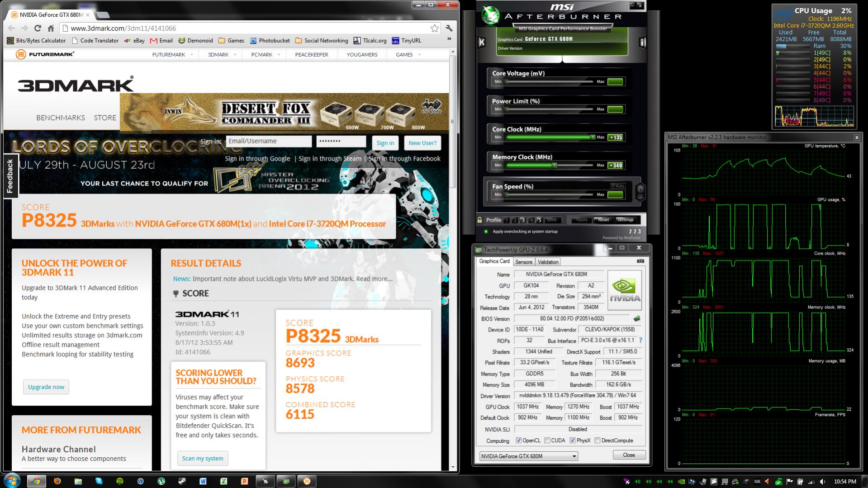The image size is (868, 488).
Task: Expand the PCMARK nav dropdown
Action: click(279, 55)
